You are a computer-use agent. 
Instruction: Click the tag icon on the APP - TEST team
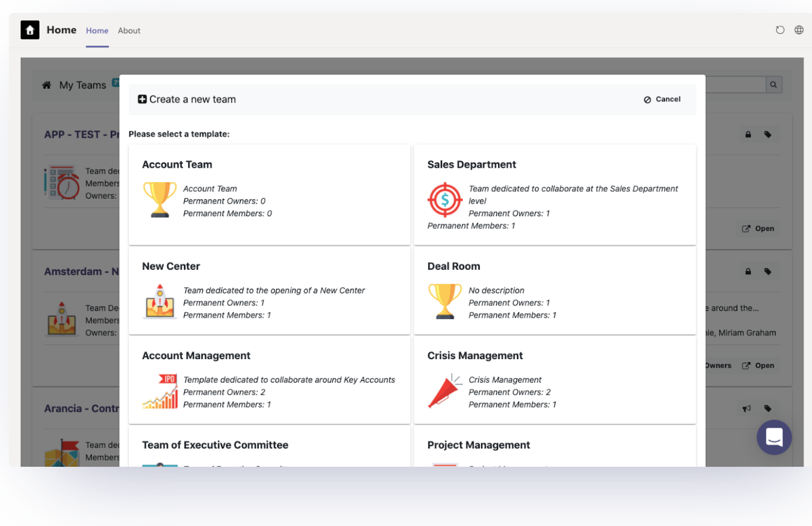[x=768, y=134]
